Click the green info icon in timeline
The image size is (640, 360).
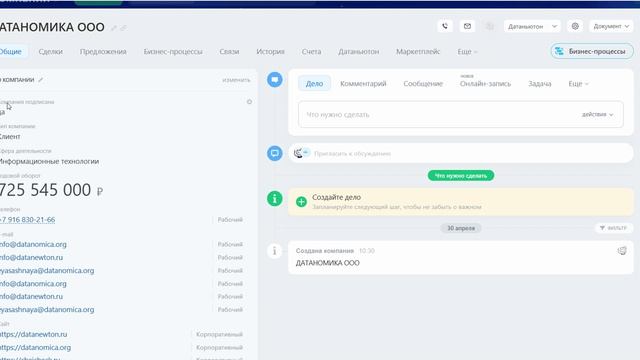[275, 199]
